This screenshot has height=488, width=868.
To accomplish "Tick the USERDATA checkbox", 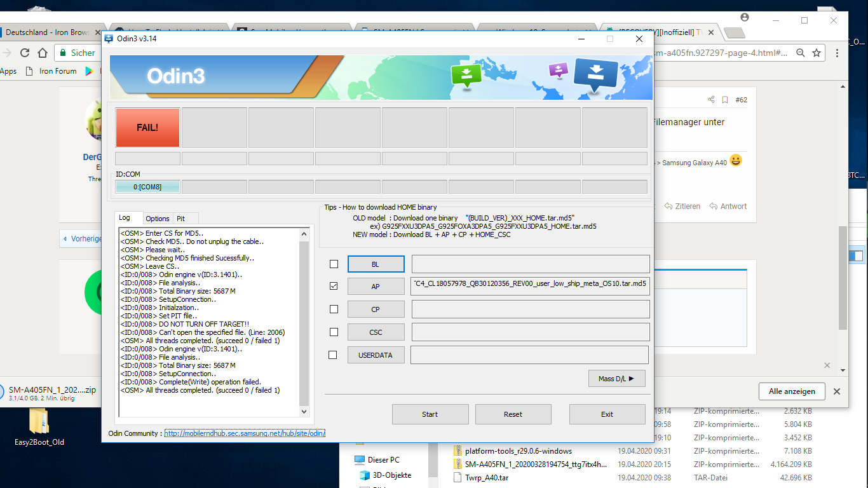I will point(333,355).
